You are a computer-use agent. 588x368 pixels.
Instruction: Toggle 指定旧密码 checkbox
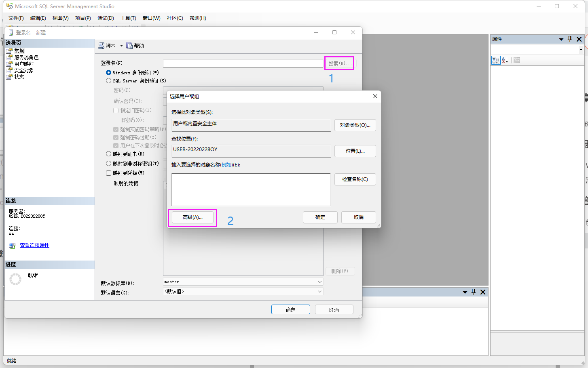coord(116,110)
